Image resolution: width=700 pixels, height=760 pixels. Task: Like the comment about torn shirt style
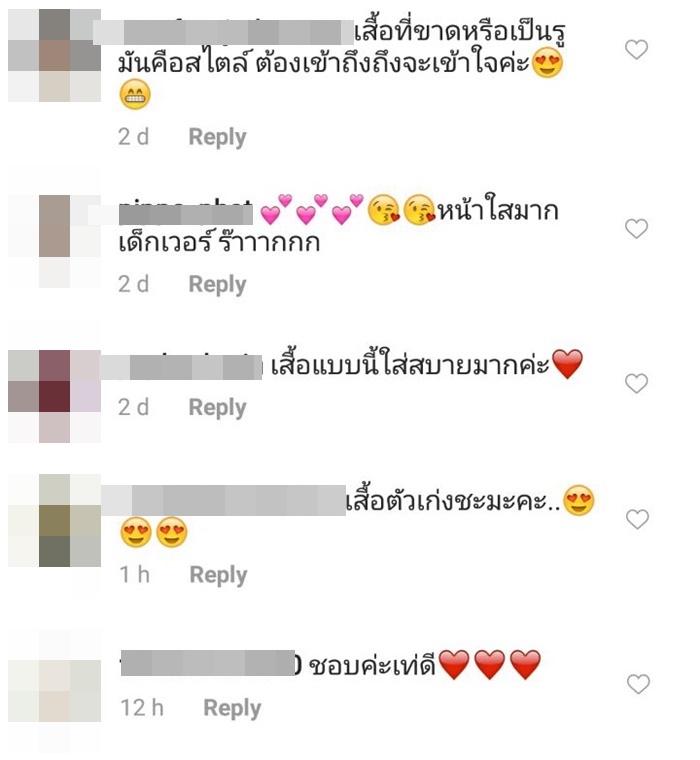pyautogui.click(x=636, y=49)
